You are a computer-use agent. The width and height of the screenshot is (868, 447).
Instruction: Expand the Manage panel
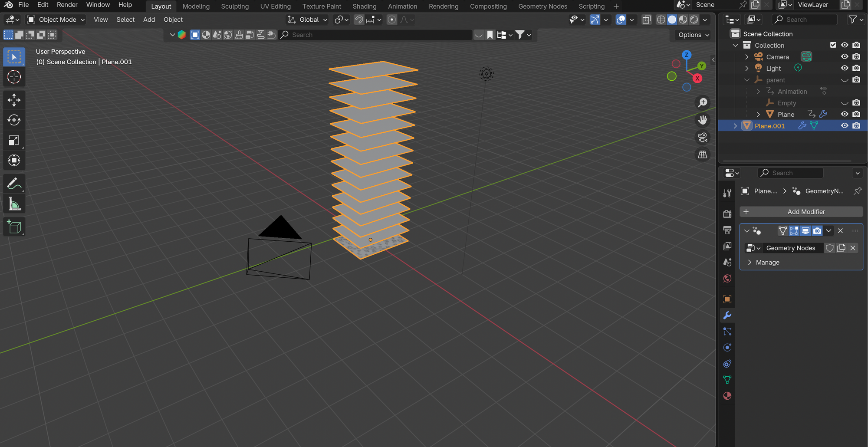[x=767, y=263]
